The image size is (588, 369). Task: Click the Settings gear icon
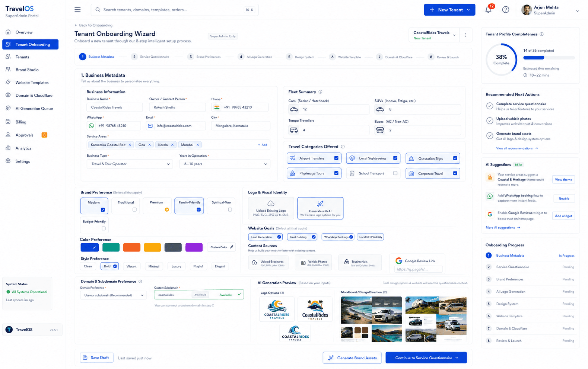click(8, 161)
